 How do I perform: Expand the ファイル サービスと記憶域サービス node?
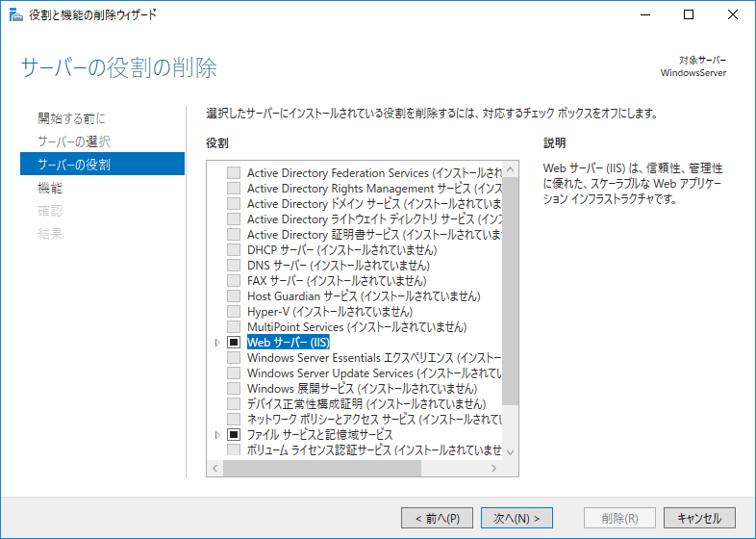coord(217,435)
